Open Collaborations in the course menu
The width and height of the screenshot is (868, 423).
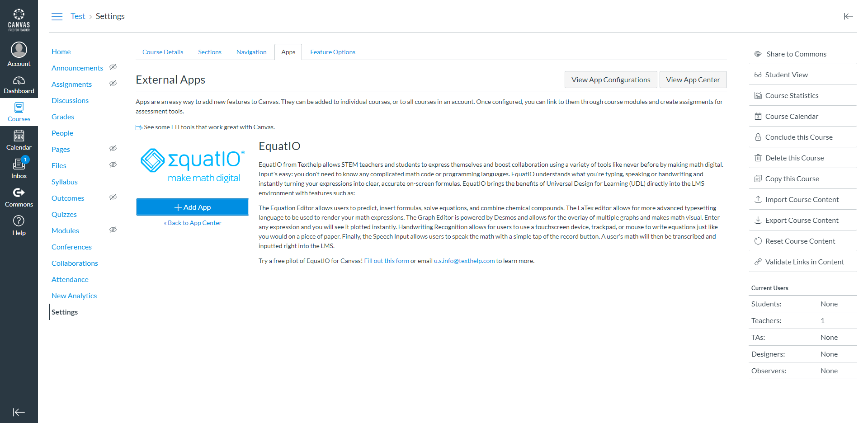[x=75, y=263]
